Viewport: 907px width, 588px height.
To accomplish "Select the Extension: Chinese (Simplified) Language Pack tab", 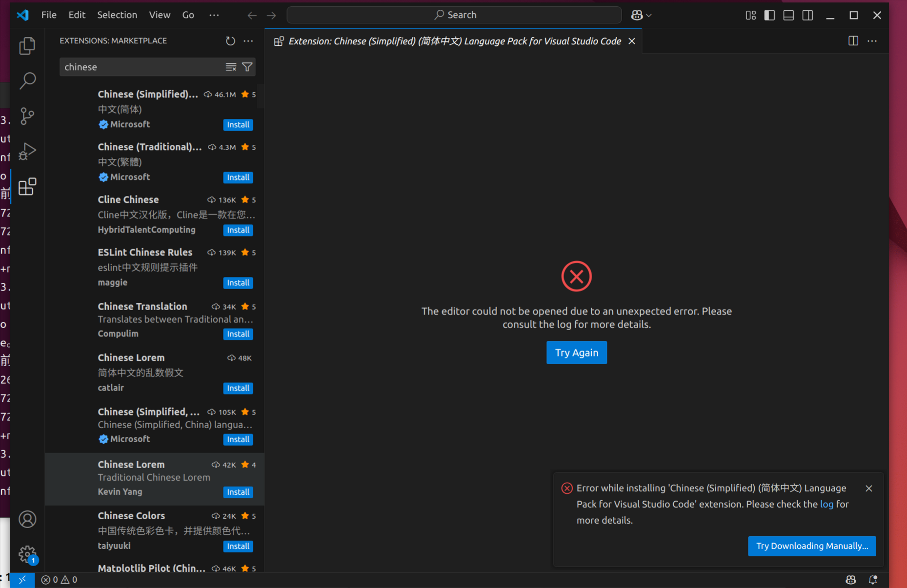I will point(454,41).
